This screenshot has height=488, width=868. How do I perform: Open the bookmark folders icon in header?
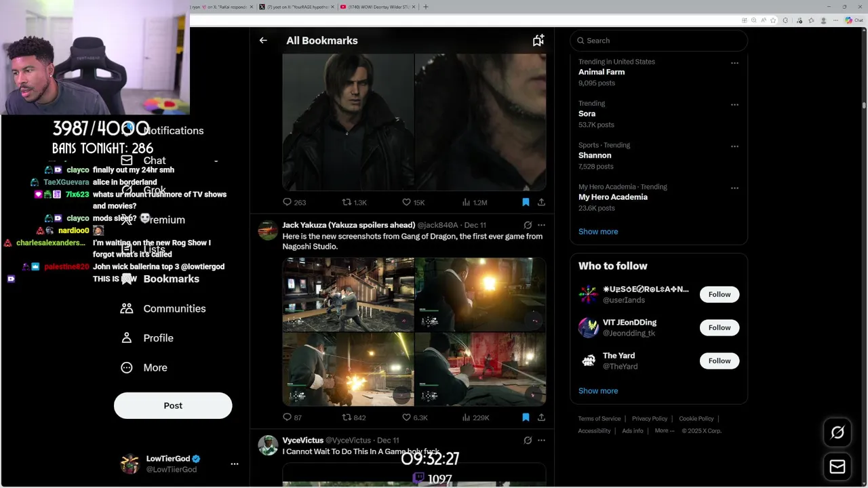click(538, 41)
